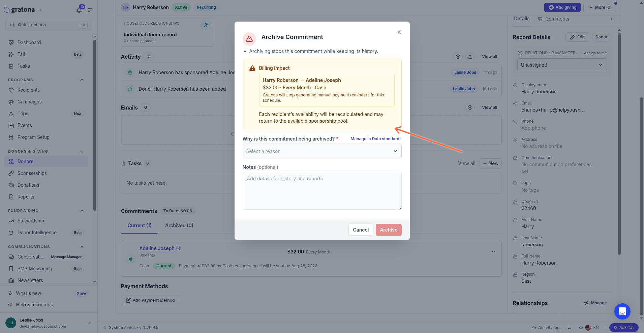Focus the Quick actions search box
Screen dimensions: 644x333
(x=49, y=25)
